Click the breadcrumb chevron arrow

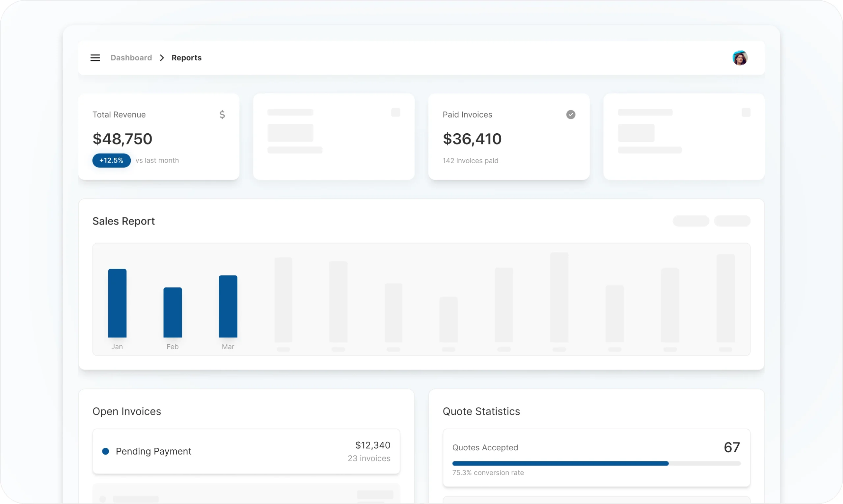point(162,58)
